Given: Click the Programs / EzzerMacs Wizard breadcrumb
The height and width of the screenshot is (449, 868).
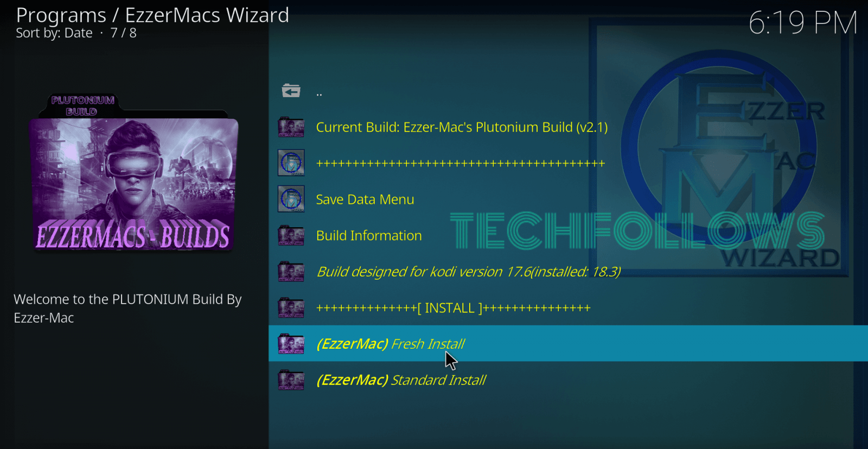Looking at the screenshot, I should coord(152,15).
